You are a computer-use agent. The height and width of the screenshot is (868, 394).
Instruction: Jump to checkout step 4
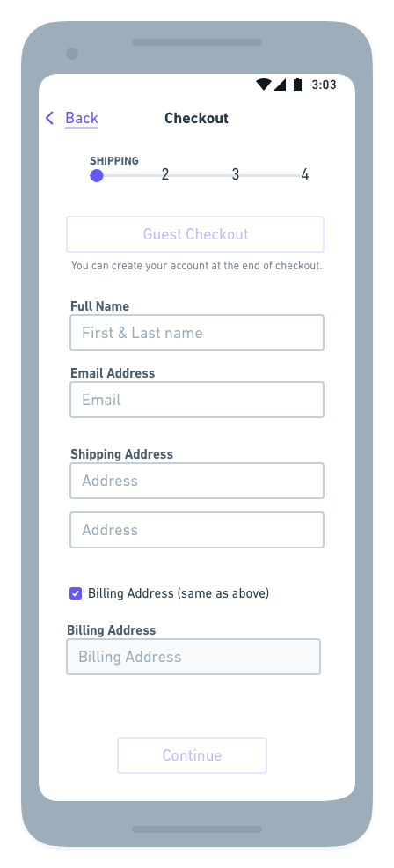[x=305, y=175]
